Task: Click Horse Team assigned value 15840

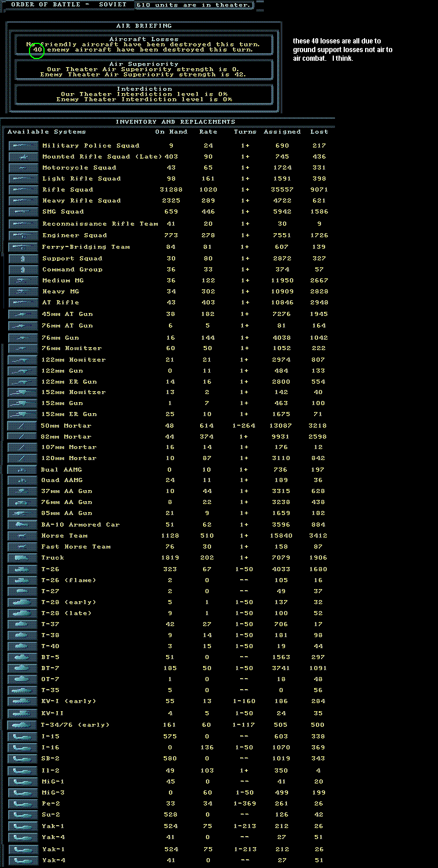Action: pos(282,536)
